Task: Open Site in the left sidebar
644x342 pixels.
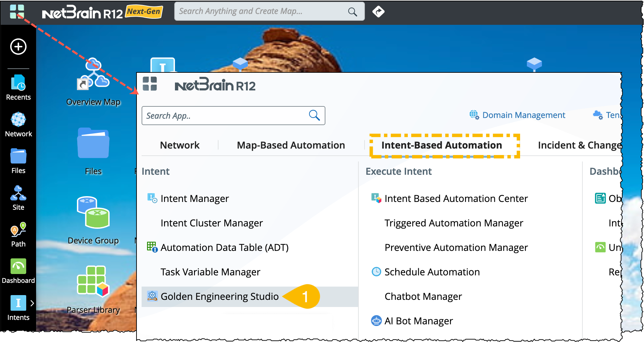Action: click(x=18, y=198)
